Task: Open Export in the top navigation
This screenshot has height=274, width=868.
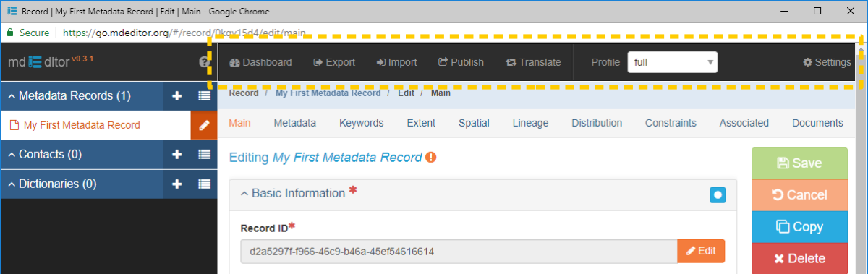Action: [333, 62]
